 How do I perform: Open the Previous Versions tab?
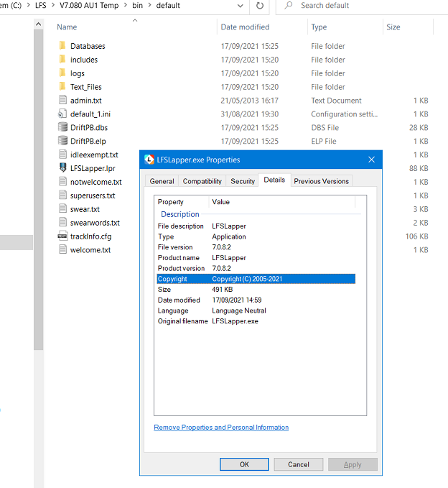point(321,181)
